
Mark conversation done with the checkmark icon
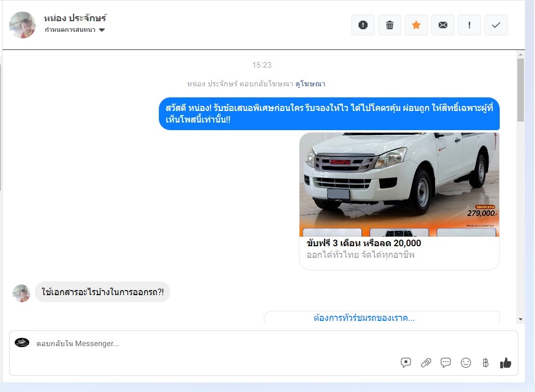(496, 25)
